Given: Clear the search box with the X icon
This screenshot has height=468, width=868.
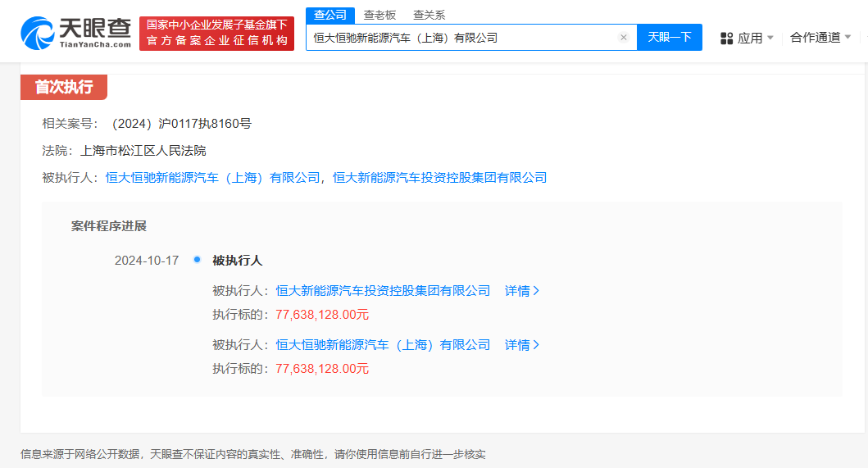Looking at the screenshot, I should (623, 38).
